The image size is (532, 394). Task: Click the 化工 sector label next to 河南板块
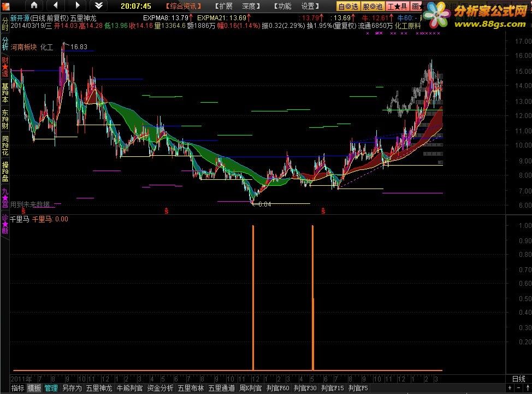click(x=47, y=47)
